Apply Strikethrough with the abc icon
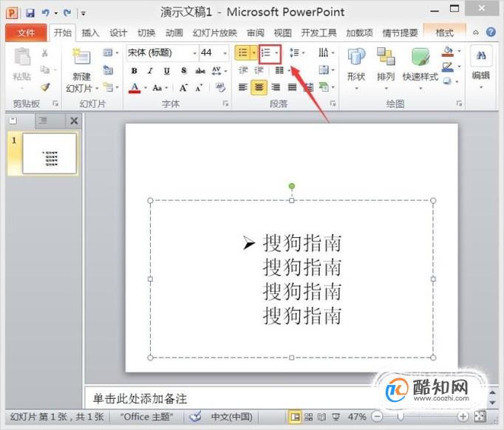504x430 pixels. [x=200, y=71]
